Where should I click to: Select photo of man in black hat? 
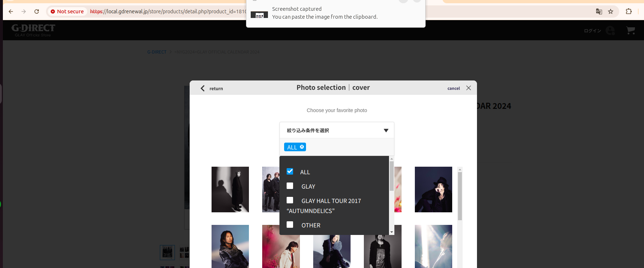pyautogui.click(x=434, y=189)
